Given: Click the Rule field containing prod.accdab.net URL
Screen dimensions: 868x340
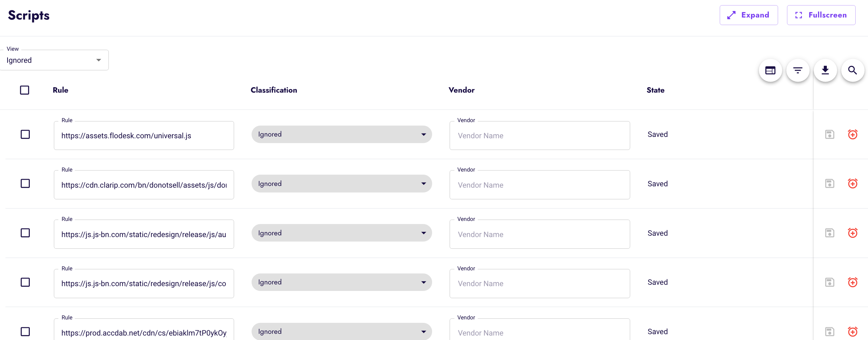Looking at the screenshot, I should pyautogui.click(x=144, y=332).
